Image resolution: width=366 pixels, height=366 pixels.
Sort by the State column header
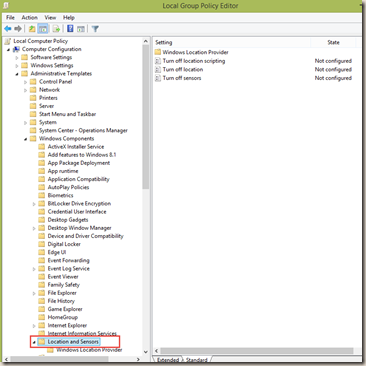(333, 43)
